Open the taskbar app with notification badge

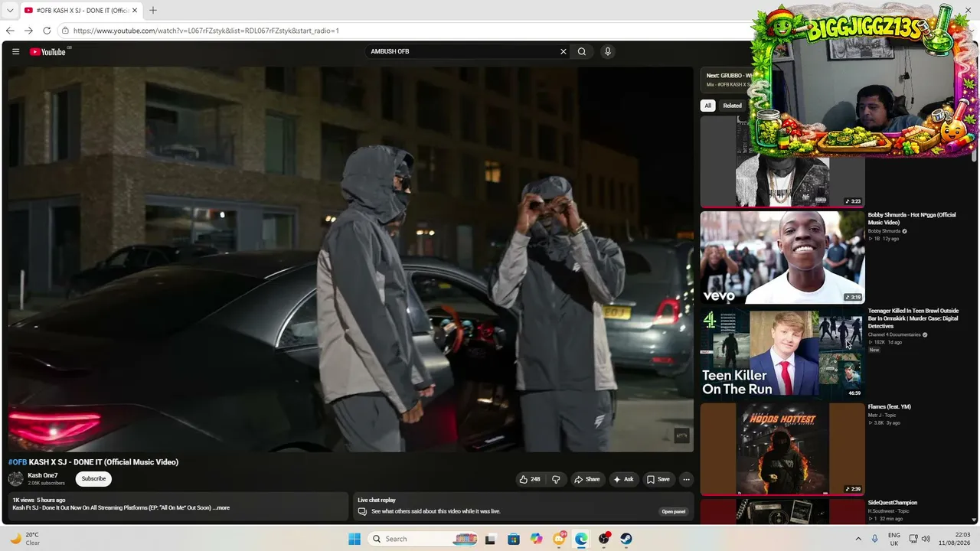pyautogui.click(x=560, y=539)
